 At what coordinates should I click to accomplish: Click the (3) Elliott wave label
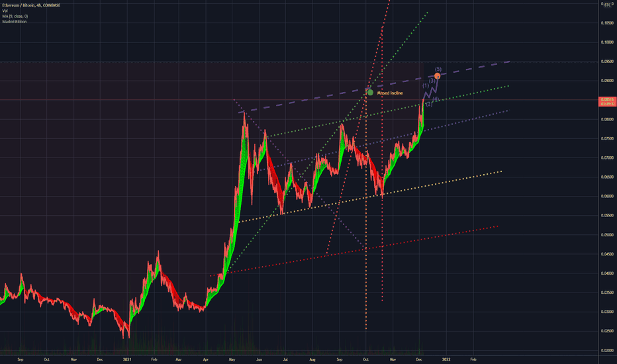[x=432, y=81]
